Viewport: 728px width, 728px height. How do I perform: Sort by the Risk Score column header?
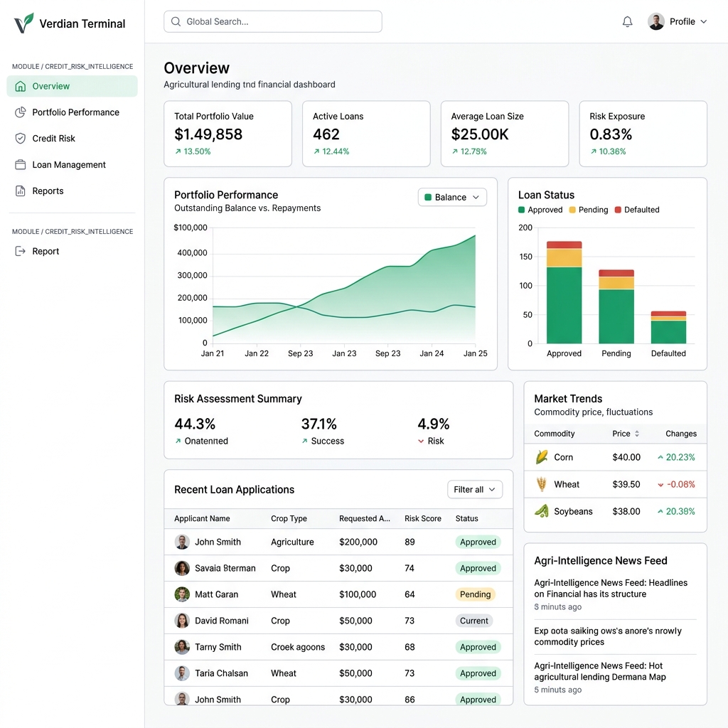click(x=422, y=518)
